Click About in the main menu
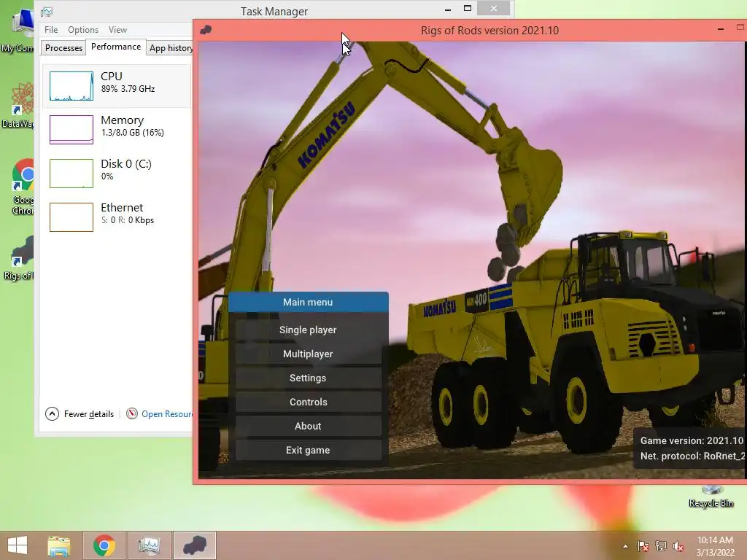This screenshot has width=747, height=560. pos(309,426)
